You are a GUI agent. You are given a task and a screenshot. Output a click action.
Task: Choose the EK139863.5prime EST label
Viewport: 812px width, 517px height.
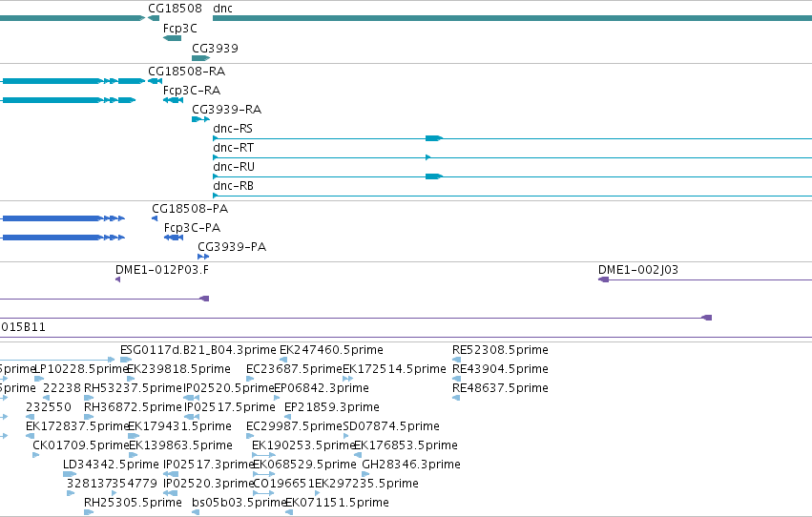click(x=180, y=445)
